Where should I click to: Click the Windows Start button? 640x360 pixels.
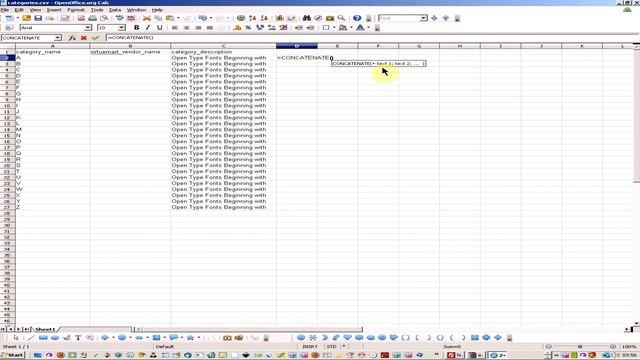tap(12, 355)
